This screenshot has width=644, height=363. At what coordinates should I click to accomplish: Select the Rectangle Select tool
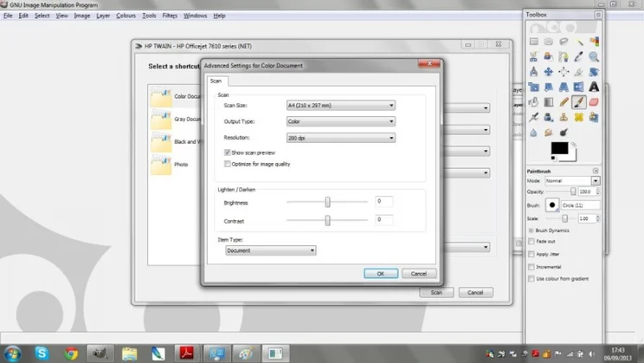(535, 41)
